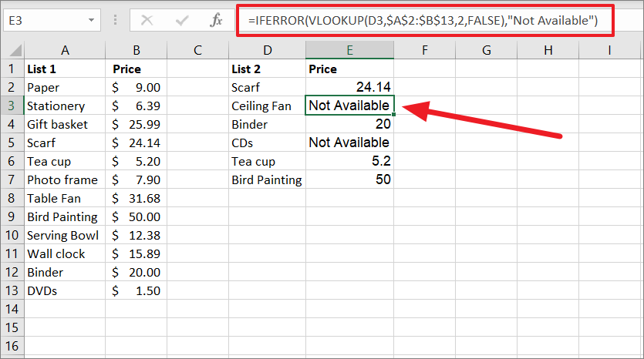Click 'Scarf' in List 1 column
This screenshot has height=359, width=644.
(65, 143)
